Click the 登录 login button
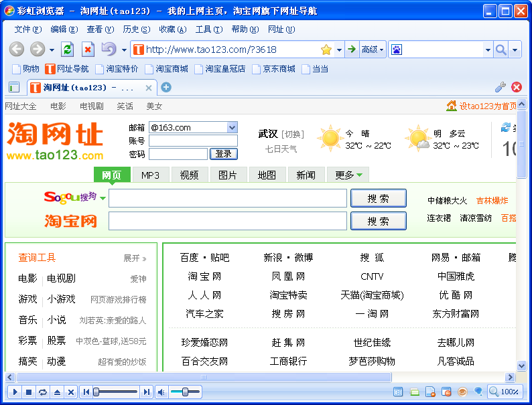 [224, 154]
